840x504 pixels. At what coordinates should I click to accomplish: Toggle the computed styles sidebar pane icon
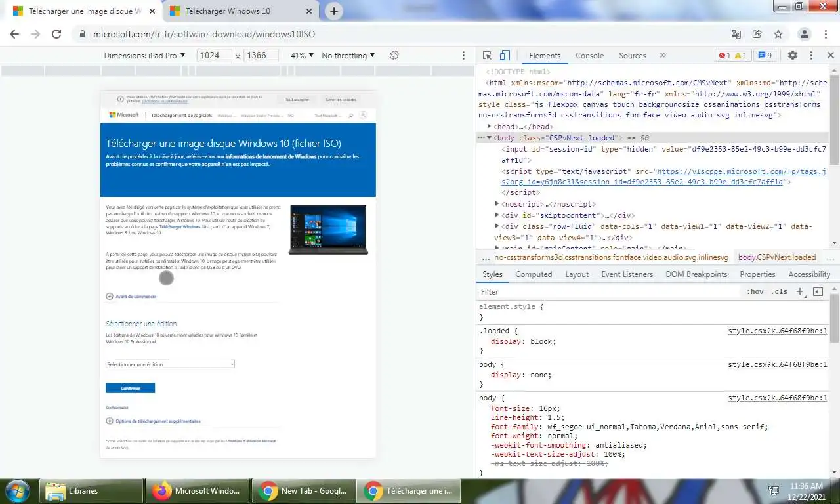(818, 292)
